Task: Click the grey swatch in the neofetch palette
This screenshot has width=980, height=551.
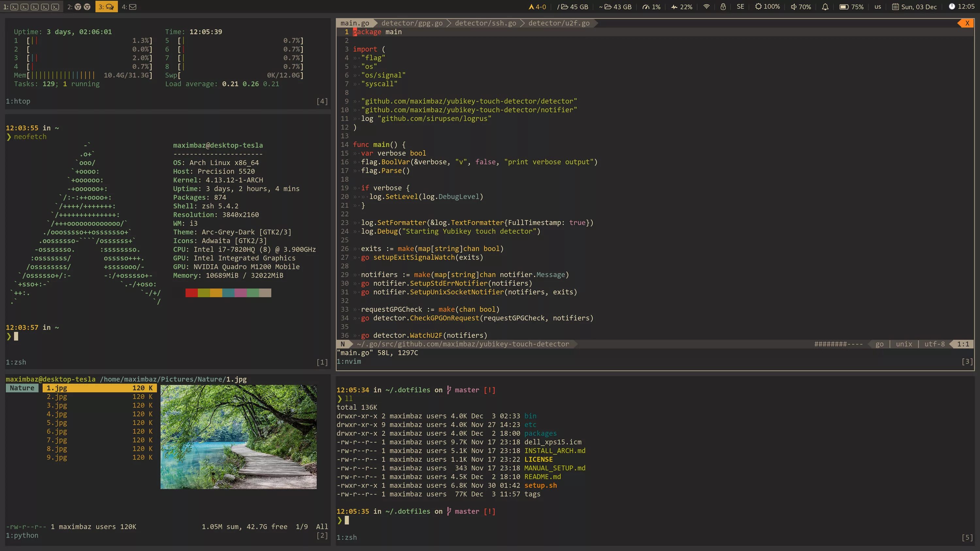Action: (265, 292)
